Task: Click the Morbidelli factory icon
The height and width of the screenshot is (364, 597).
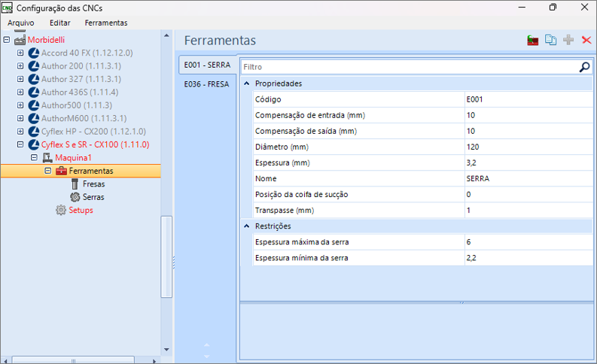Action: click(x=20, y=40)
